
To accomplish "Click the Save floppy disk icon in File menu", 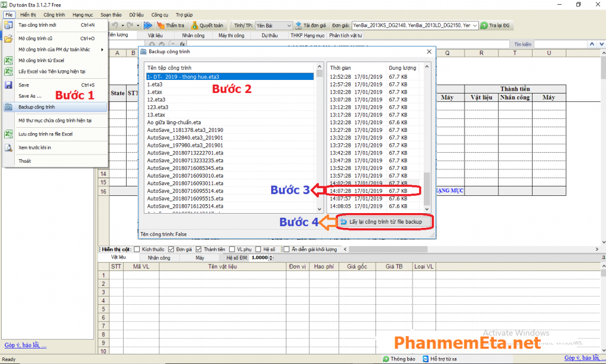I will 9,85.
